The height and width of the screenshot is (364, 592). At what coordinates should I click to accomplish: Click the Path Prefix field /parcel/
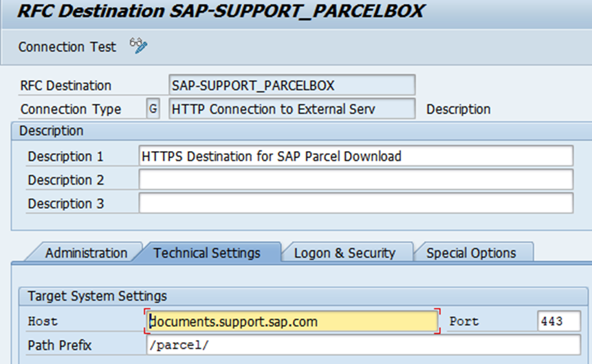point(363,345)
